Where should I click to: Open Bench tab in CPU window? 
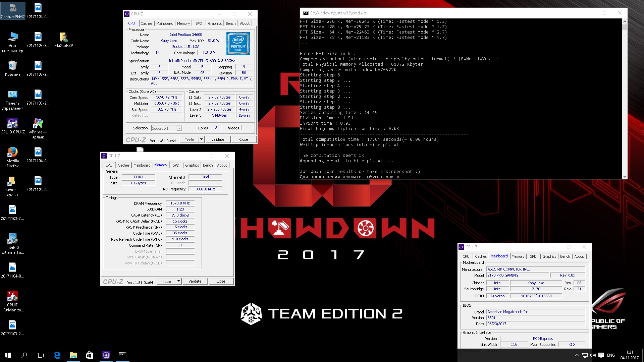coord(230,23)
